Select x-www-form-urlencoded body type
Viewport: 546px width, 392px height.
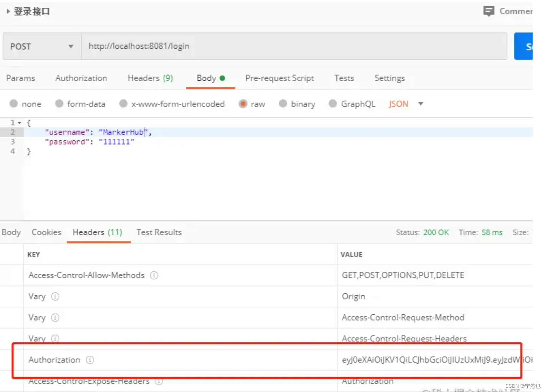tap(123, 104)
